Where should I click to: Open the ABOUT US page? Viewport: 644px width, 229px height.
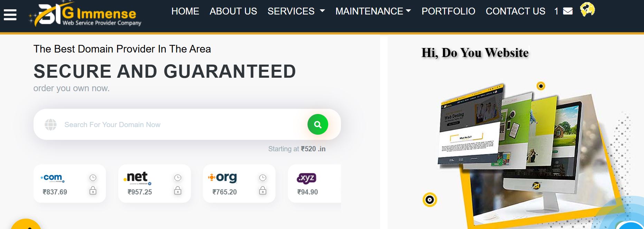coord(233,11)
